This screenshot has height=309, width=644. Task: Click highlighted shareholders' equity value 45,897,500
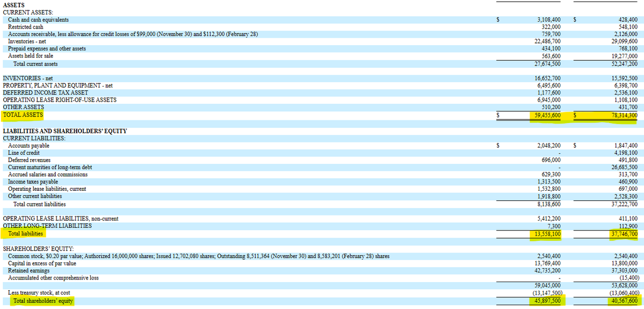click(x=547, y=301)
